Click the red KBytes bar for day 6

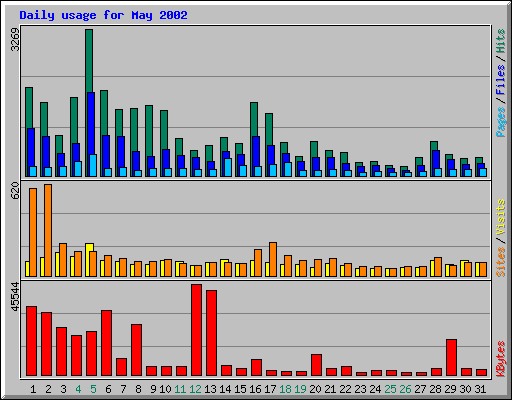[107, 343]
